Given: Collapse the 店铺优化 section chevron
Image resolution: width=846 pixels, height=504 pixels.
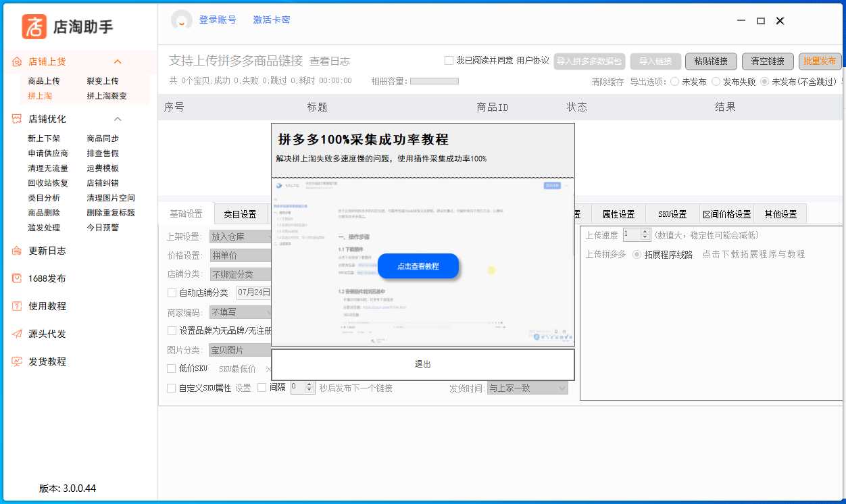Looking at the screenshot, I should point(118,119).
